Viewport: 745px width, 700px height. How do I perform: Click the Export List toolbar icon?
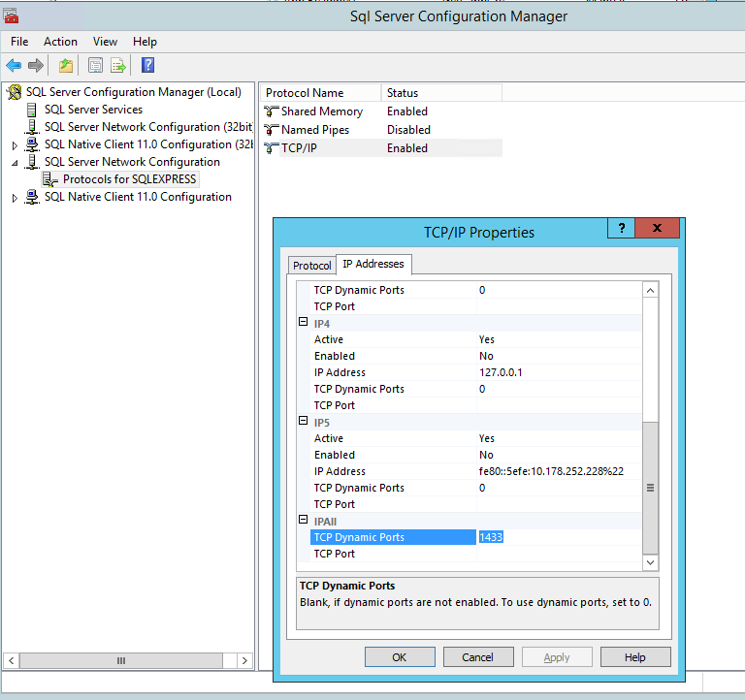(x=117, y=65)
